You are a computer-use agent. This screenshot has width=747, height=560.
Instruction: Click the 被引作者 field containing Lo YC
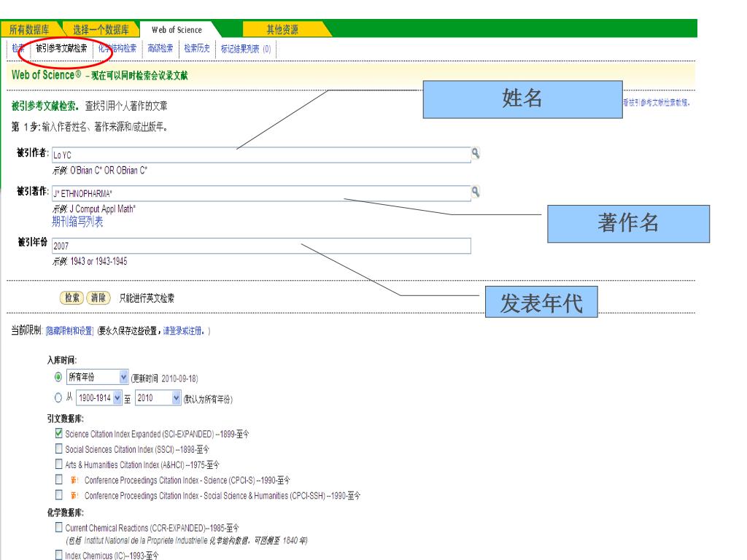[261, 155]
